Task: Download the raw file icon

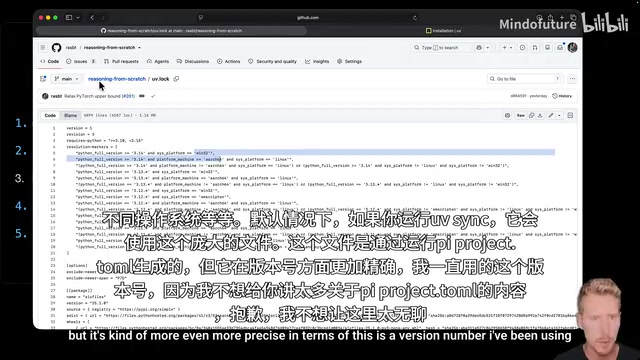Action: click(x=540, y=116)
